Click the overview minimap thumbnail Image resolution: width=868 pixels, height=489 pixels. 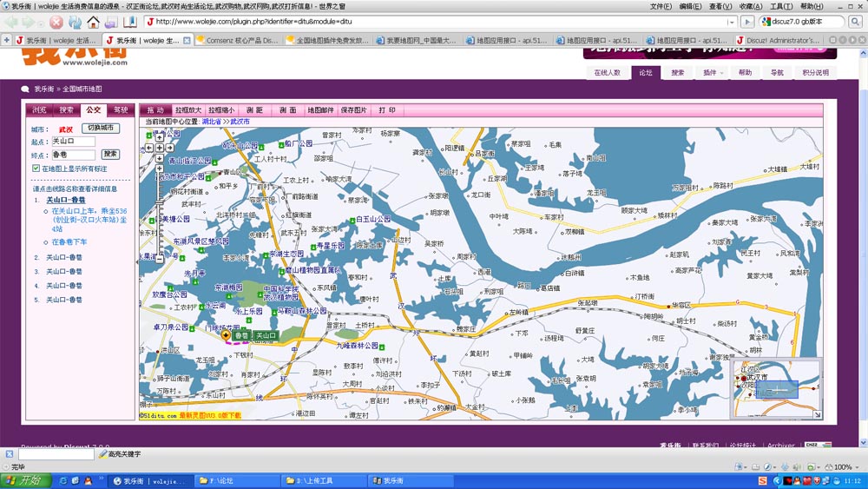(775, 388)
